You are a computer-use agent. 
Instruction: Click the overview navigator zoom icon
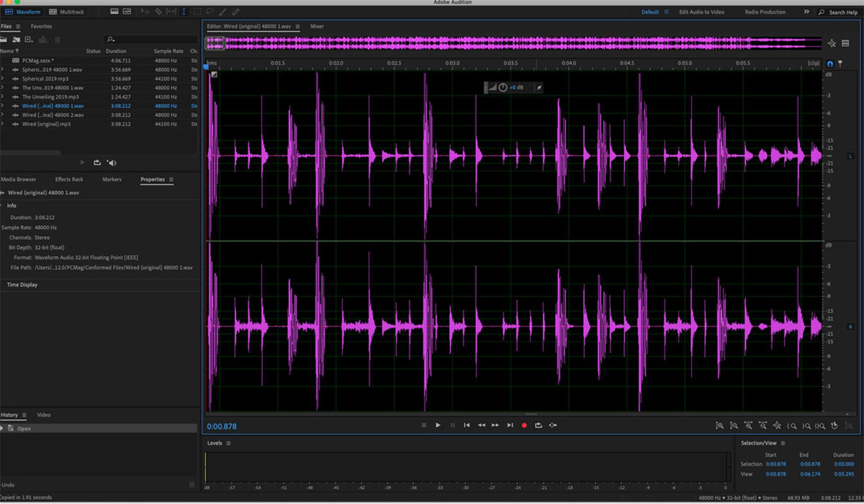pos(832,43)
